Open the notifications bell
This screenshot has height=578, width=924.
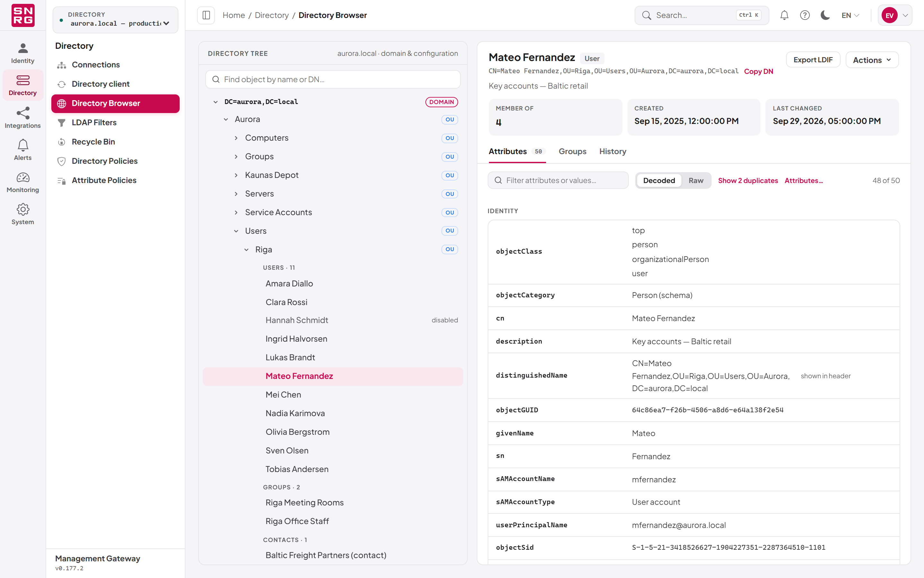point(784,15)
